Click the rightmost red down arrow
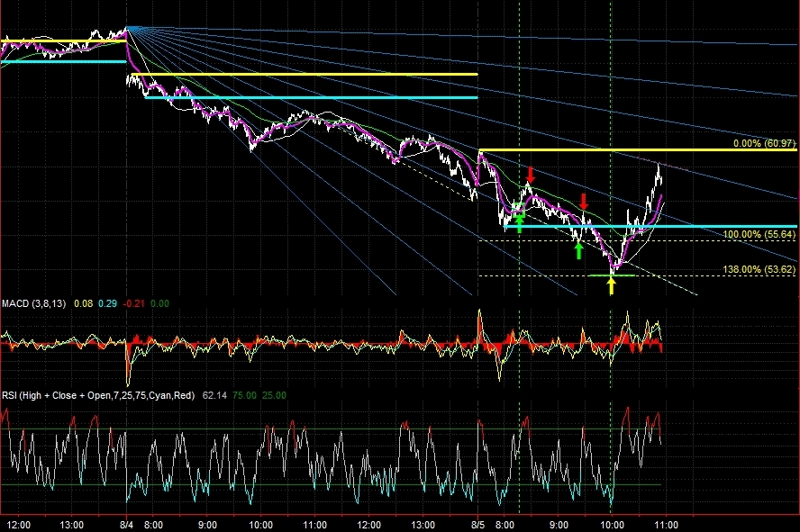 (x=584, y=200)
